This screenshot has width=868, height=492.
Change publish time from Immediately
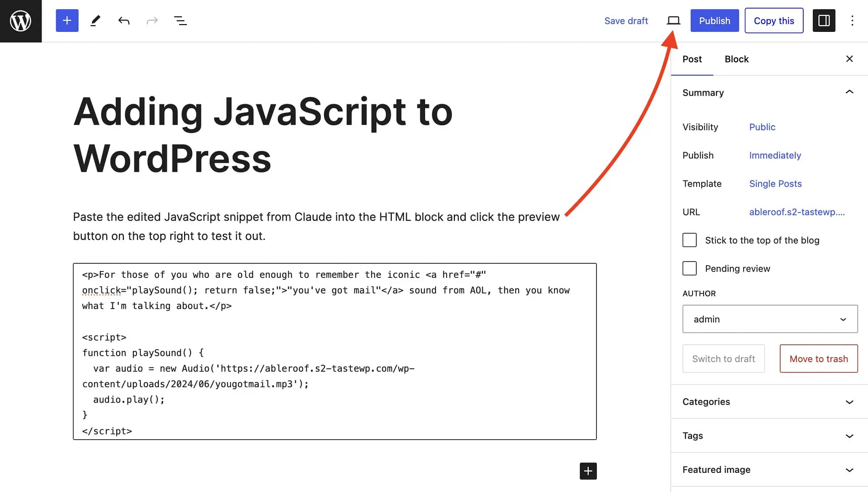tap(775, 155)
